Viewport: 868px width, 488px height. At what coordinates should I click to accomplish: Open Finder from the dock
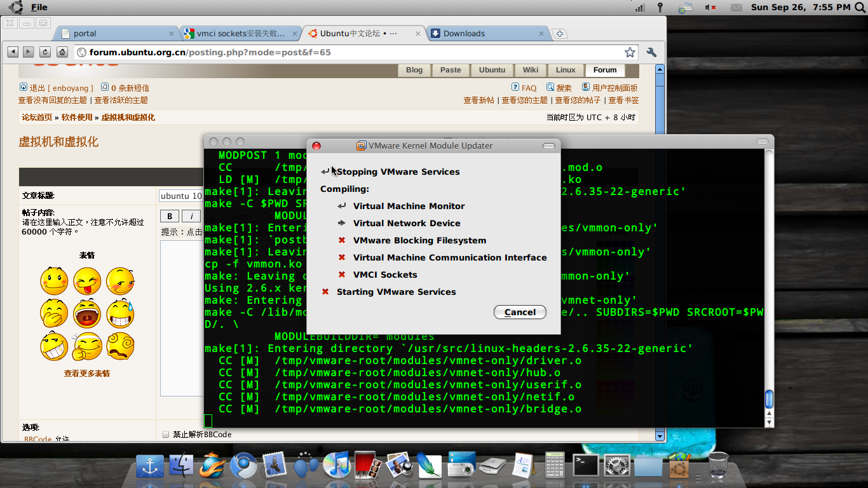[182, 466]
